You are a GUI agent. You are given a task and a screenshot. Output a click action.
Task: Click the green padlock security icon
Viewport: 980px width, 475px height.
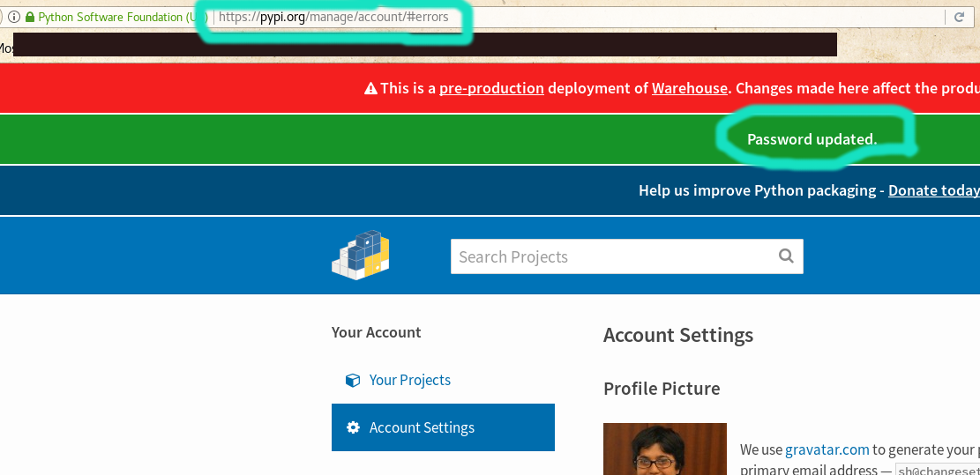(29, 17)
